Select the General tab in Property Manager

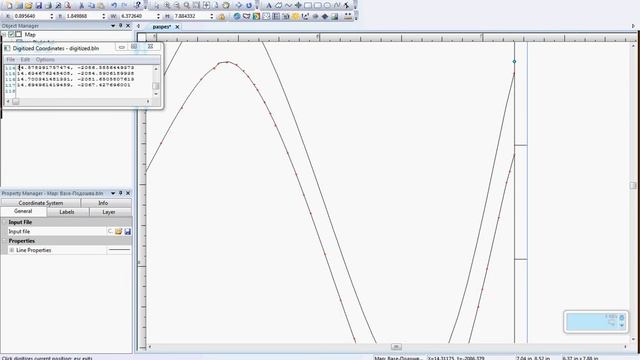(23, 211)
